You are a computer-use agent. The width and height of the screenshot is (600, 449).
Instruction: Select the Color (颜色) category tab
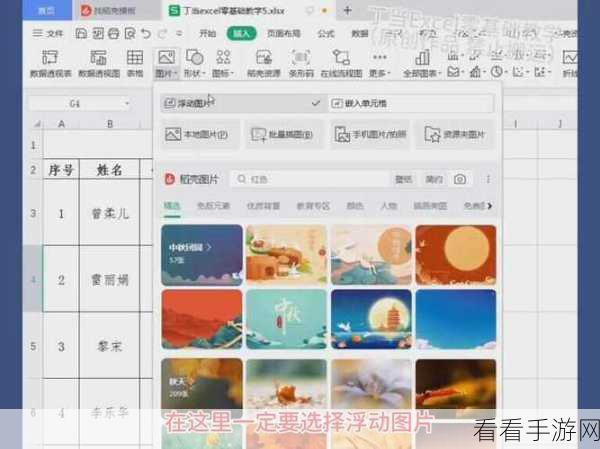(354, 206)
